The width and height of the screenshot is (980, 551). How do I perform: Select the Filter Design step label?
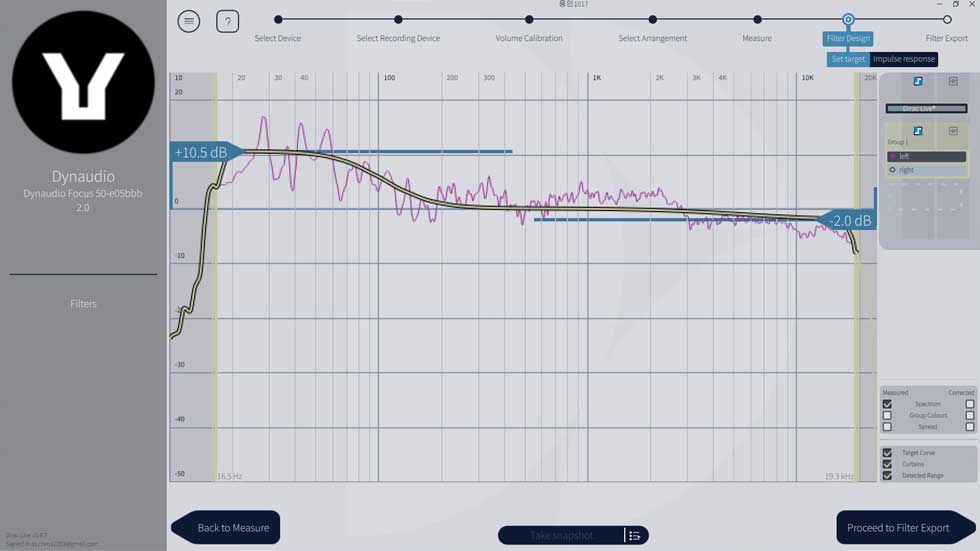tap(848, 38)
